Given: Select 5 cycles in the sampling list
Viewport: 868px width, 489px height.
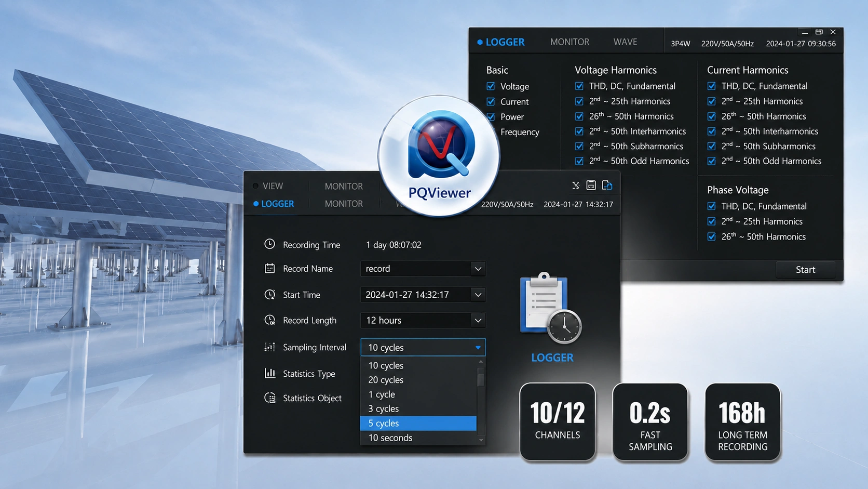Looking at the screenshot, I should click(418, 423).
